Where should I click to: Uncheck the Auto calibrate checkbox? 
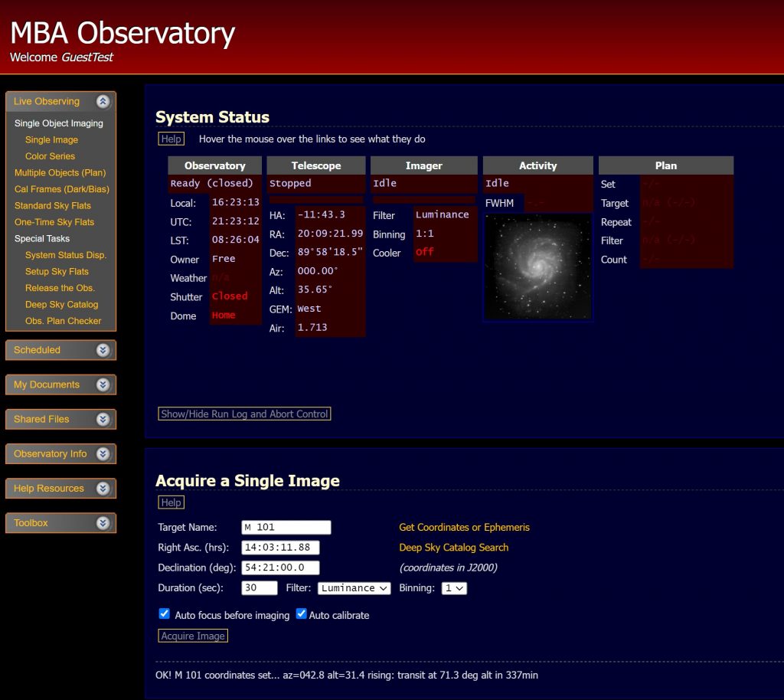coord(301,614)
